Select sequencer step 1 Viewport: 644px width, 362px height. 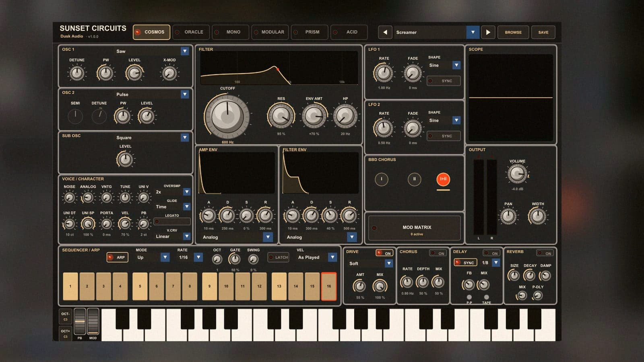pos(70,286)
